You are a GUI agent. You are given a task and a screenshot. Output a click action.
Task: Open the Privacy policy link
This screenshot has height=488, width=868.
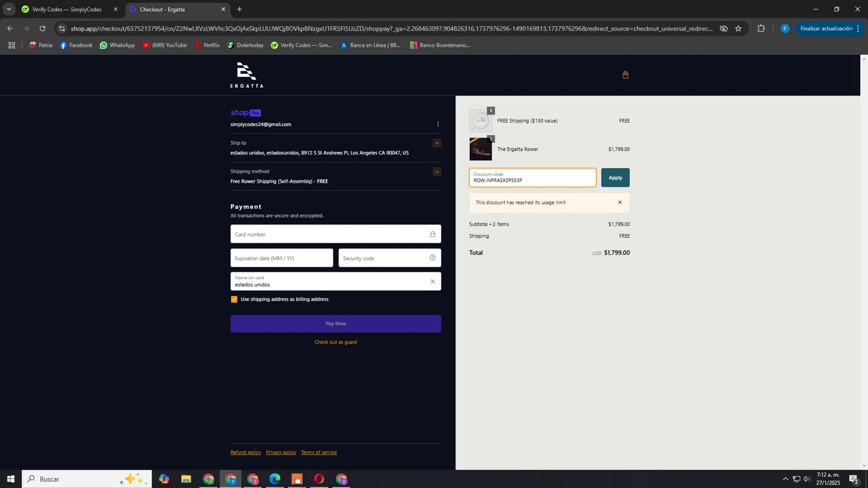pyautogui.click(x=281, y=453)
